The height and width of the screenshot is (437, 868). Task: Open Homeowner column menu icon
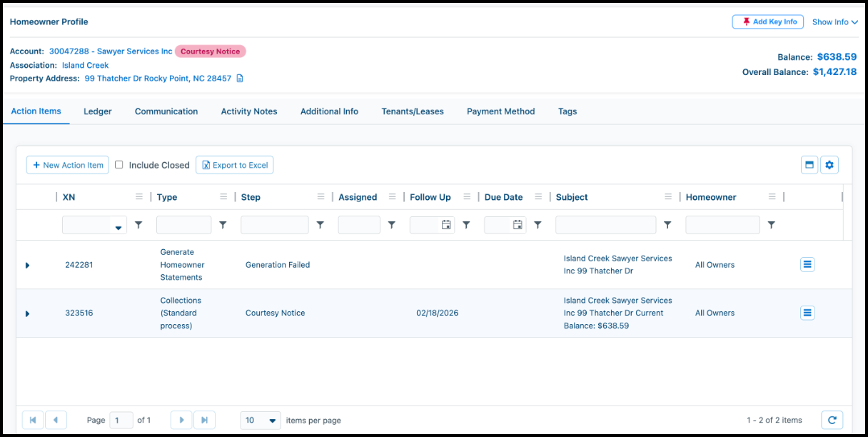point(772,197)
